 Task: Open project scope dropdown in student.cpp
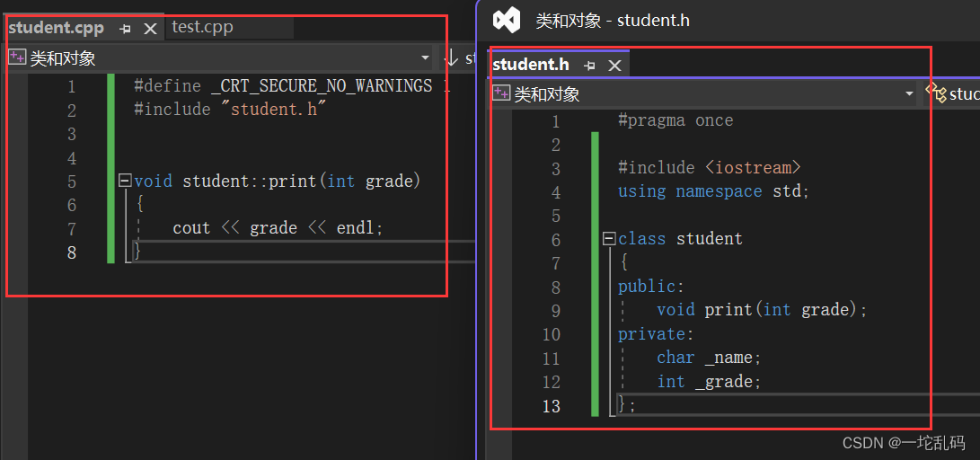(x=426, y=57)
